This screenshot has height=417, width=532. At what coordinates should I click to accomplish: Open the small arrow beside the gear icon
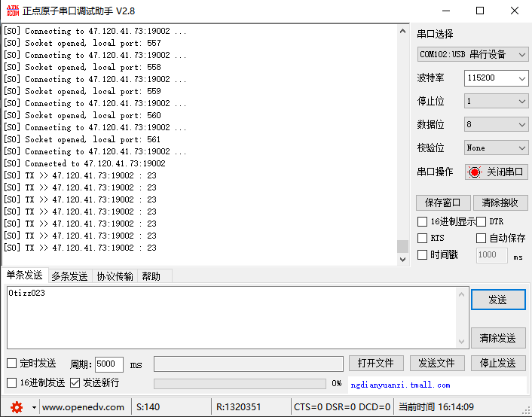34,407
